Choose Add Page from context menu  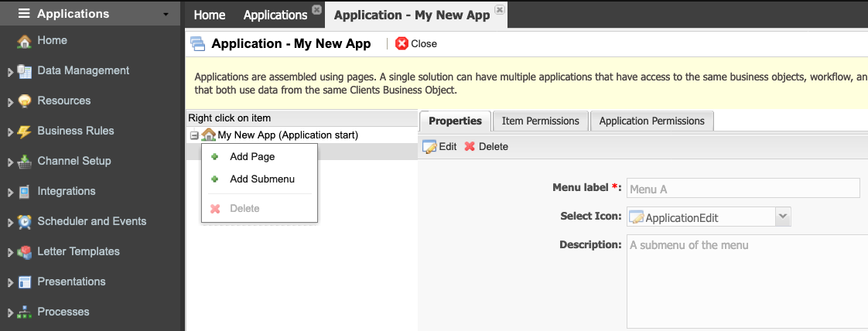[252, 157]
